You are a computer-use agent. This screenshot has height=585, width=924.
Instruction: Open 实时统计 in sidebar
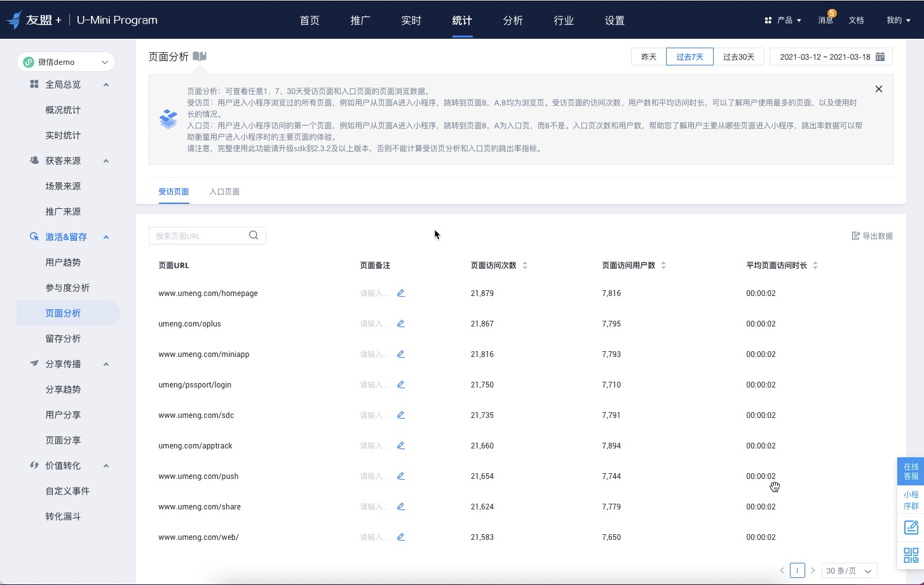[63, 135]
